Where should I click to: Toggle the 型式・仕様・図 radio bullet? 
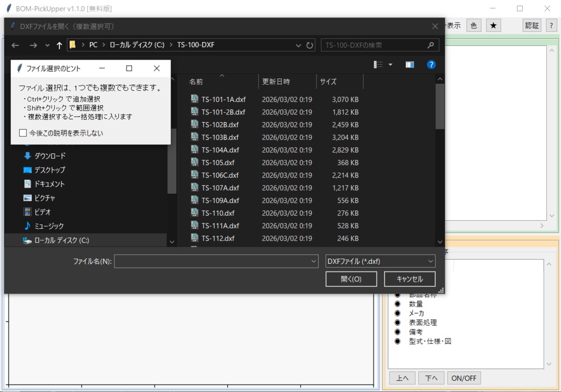(398, 341)
